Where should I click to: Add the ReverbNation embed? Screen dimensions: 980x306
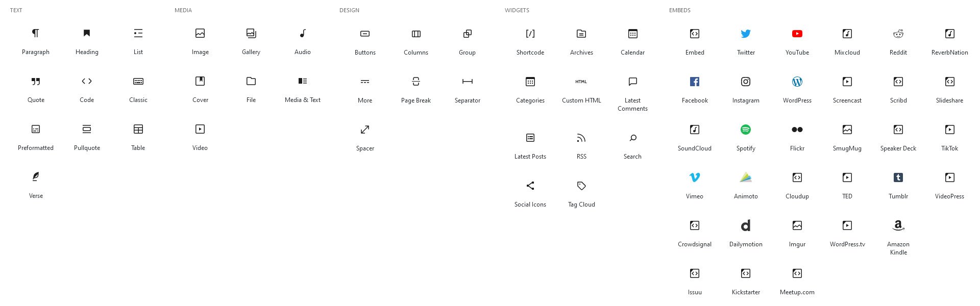click(949, 42)
